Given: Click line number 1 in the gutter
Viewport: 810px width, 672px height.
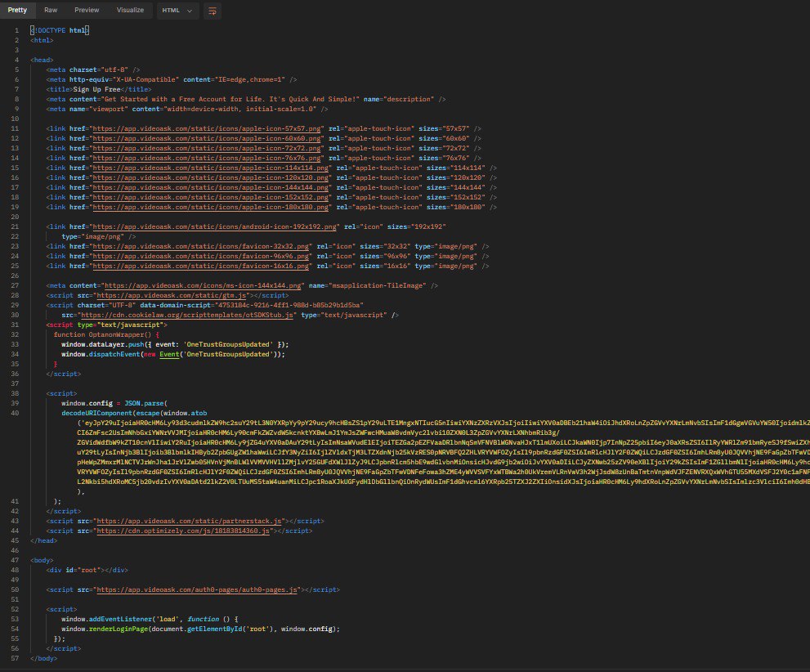Looking at the screenshot, I should [18, 30].
